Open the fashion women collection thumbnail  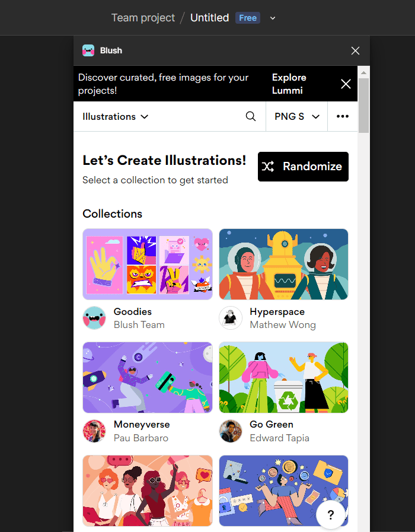[148, 490]
